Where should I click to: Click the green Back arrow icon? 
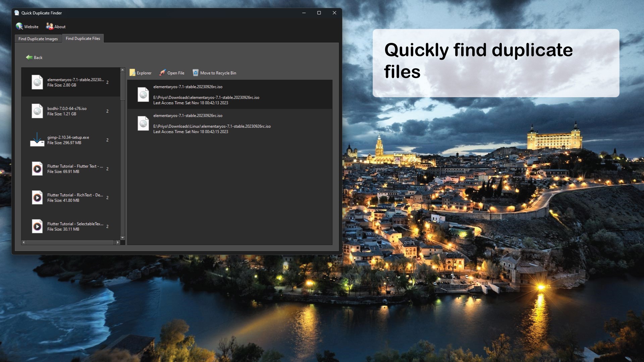[29, 57]
